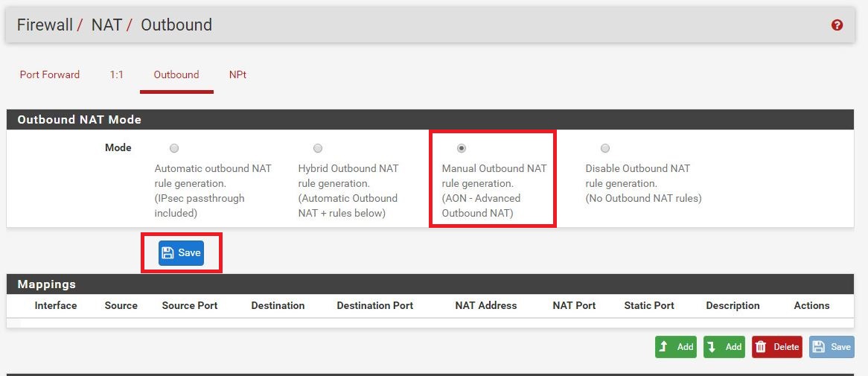Select Hybrid Outbound NAT rule generation radio
Screen dimensions: 868x376
318,148
